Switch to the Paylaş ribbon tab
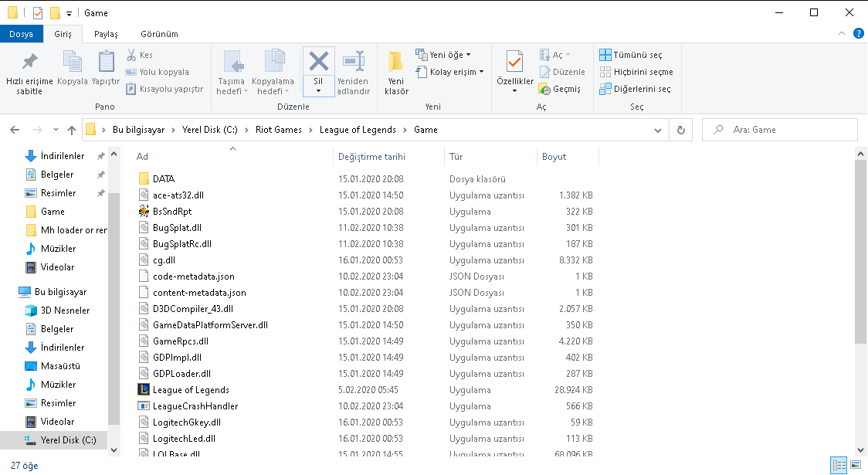The width and height of the screenshot is (868, 475). (x=106, y=34)
